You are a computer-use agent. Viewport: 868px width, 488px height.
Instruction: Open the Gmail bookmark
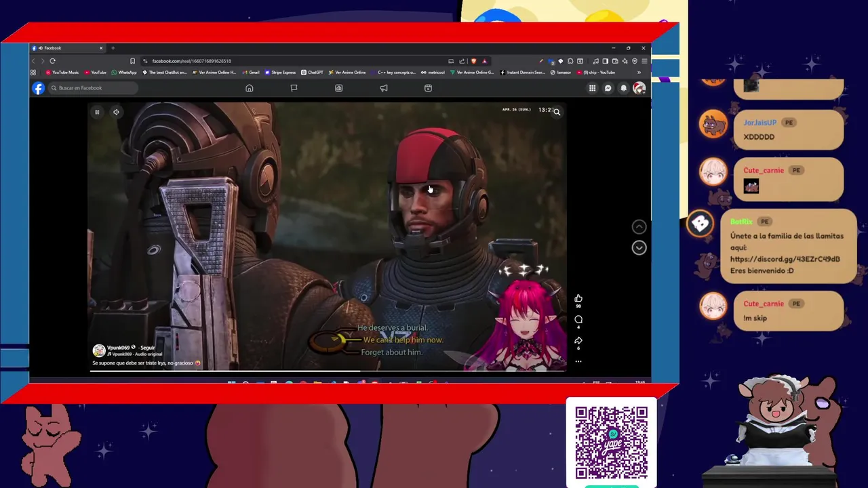point(251,73)
